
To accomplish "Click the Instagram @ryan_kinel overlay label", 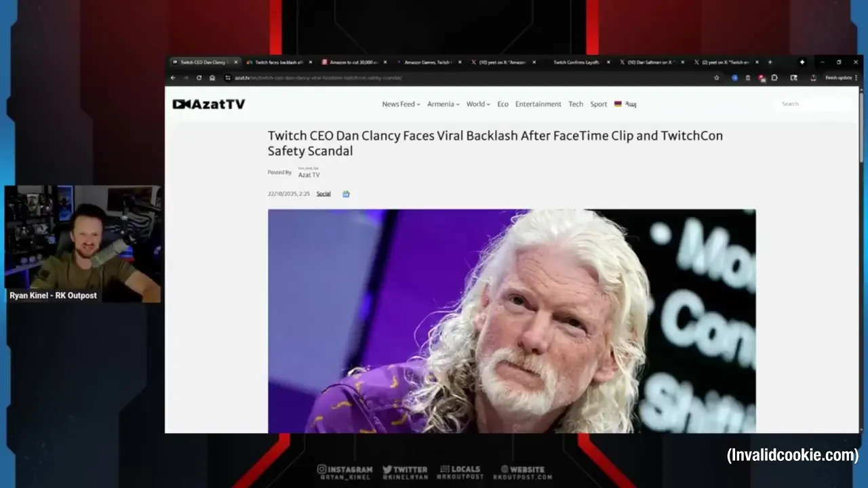I will [x=345, y=472].
